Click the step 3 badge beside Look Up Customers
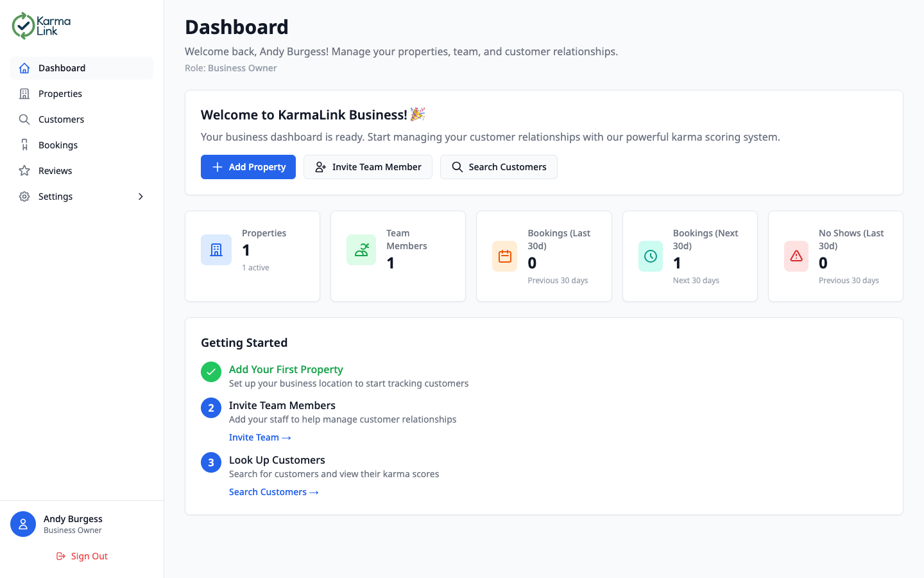 (211, 462)
